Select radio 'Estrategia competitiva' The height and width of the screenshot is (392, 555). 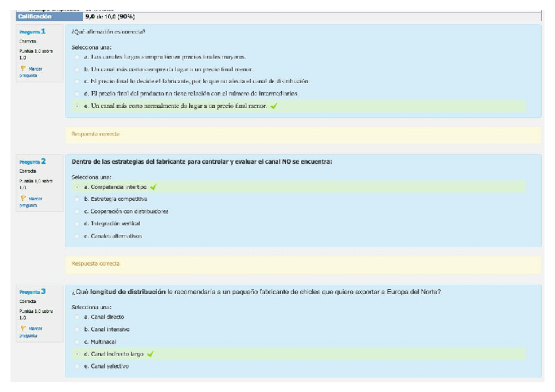(77, 199)
